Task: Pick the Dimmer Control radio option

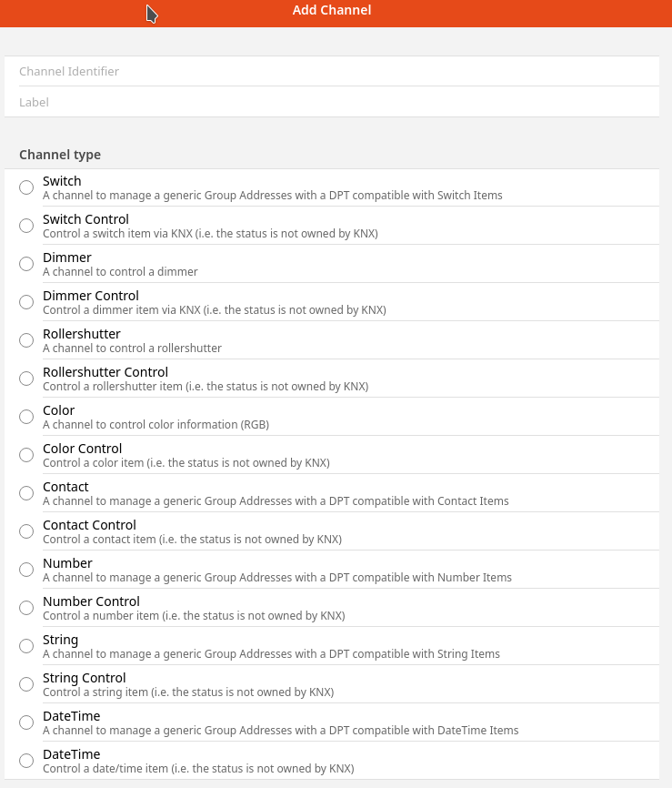Action: 26,302
